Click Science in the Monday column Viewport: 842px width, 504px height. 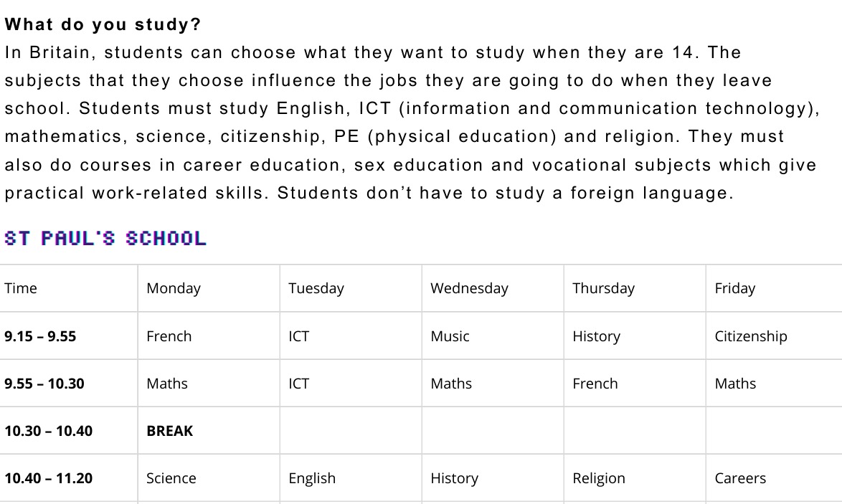[171, 478]
